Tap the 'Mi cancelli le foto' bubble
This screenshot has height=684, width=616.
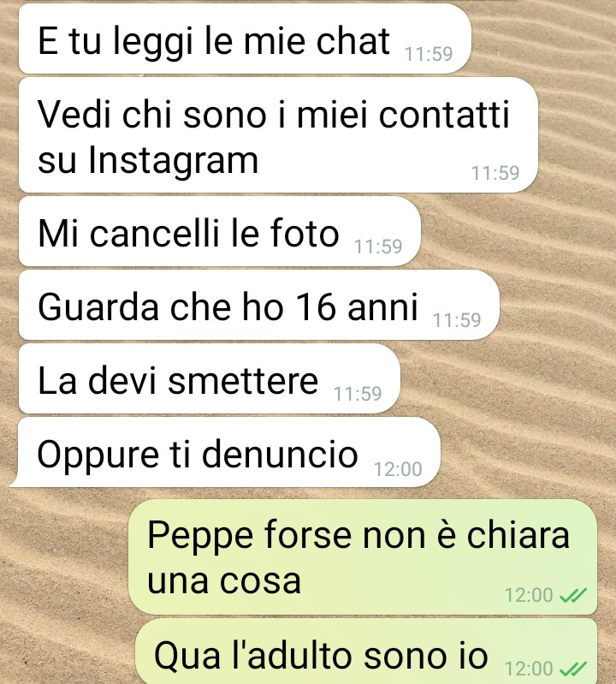click(x=219, y=231)
